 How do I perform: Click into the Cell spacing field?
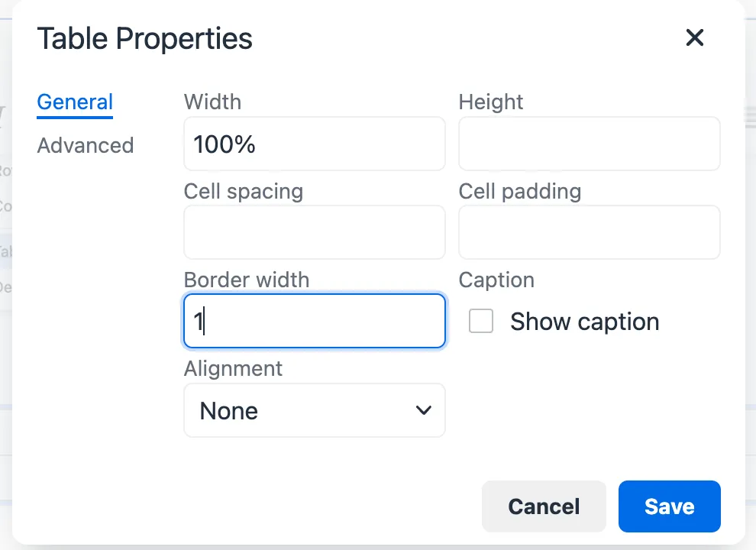pyautogui.click(x=314, y=232)
